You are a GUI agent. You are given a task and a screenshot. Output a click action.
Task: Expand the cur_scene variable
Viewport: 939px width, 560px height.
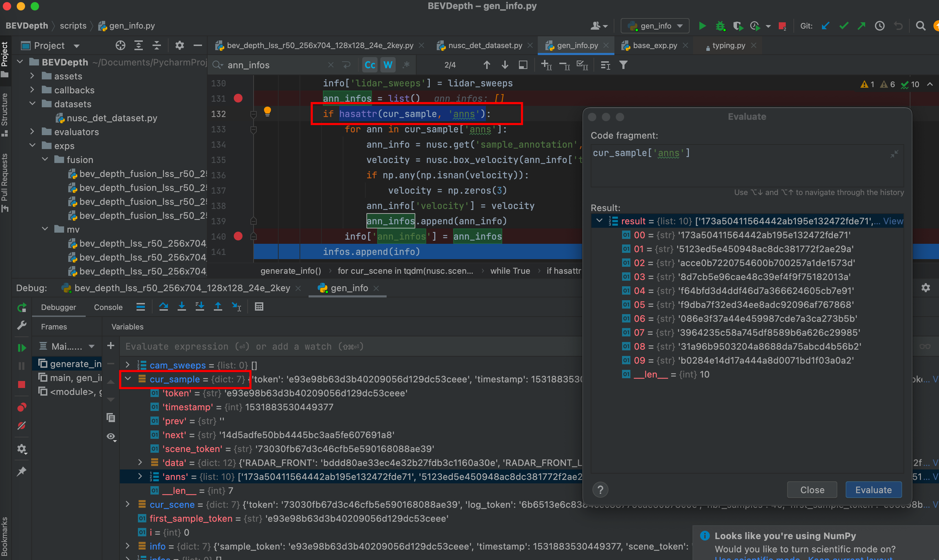click(127, 505)
